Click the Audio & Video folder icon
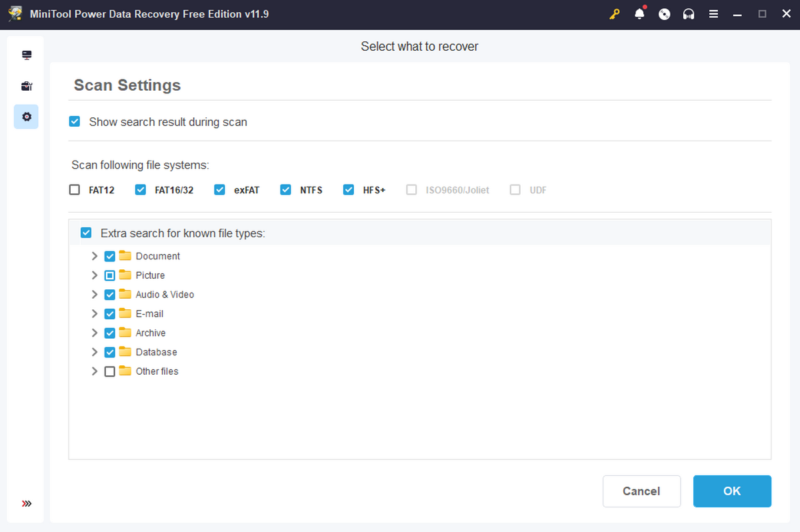This screenshot has height=532, width=800. click(125, 294)
